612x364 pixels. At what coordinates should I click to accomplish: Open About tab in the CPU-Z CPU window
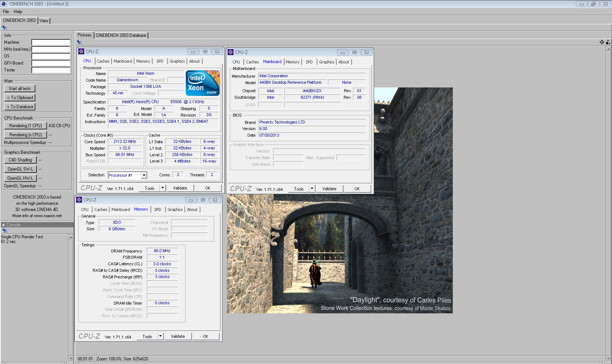tap(195, 61)
